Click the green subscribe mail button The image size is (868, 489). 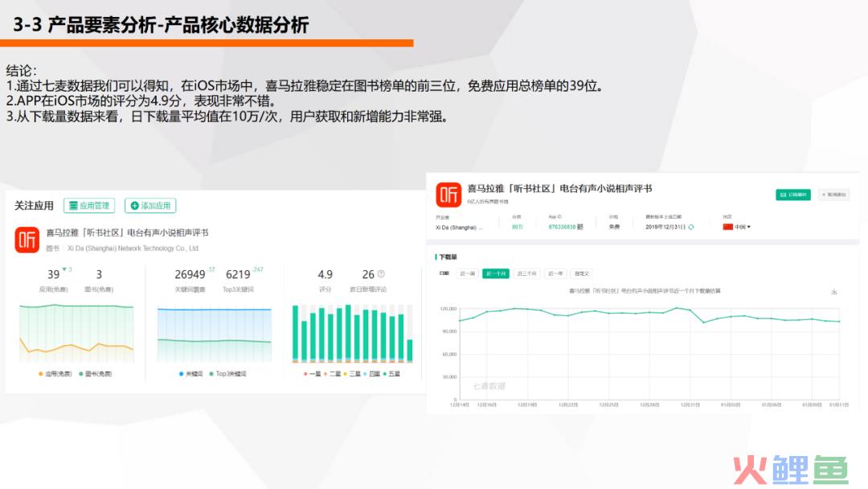point(792,195)
